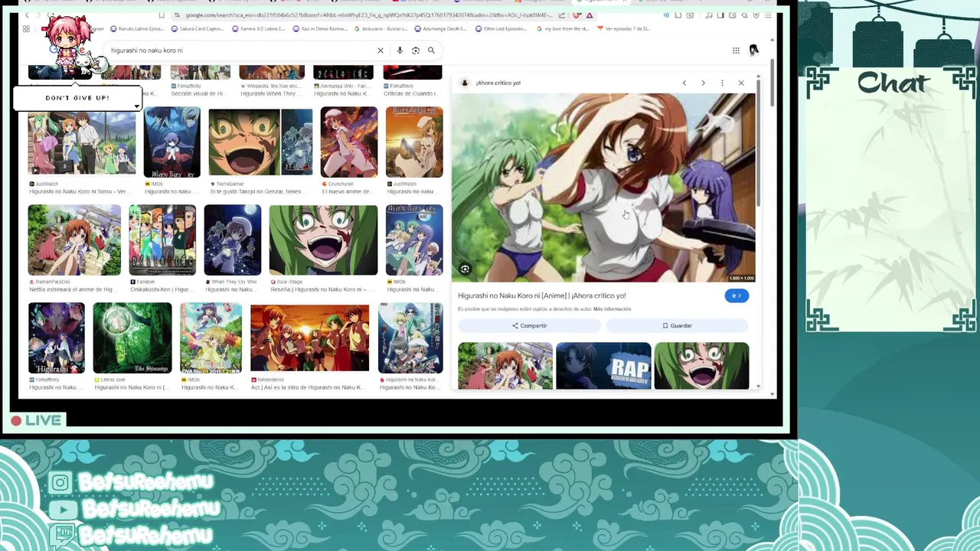The height and width of the screenshot is (551, 980).
Task: Click the 'Act.] Así es la intro de Higurashi' caption
Action: 307,387
